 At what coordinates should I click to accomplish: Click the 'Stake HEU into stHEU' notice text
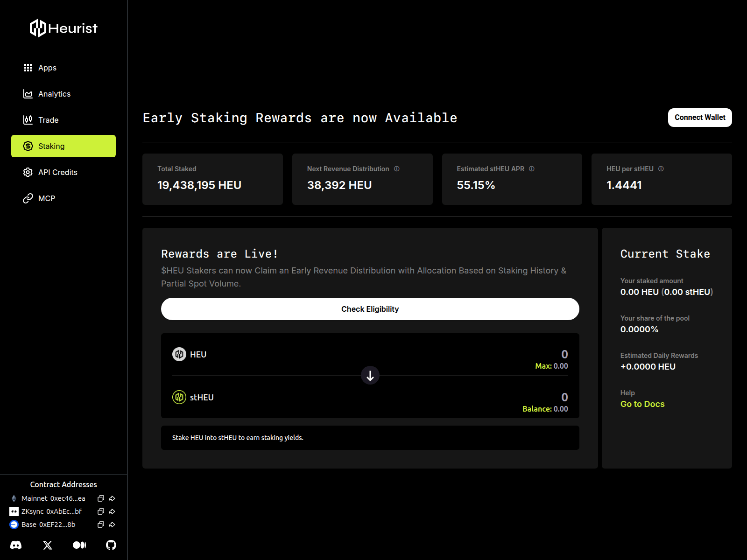tap(238, 438)
